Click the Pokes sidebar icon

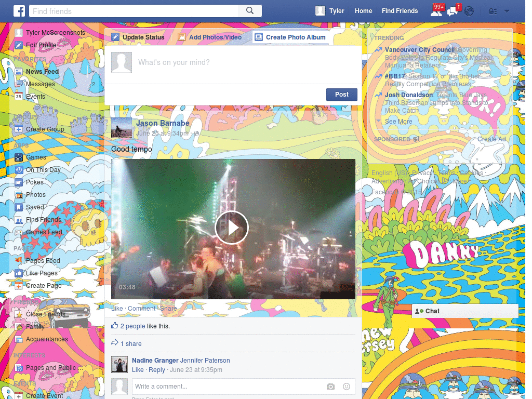pos(19,182)
